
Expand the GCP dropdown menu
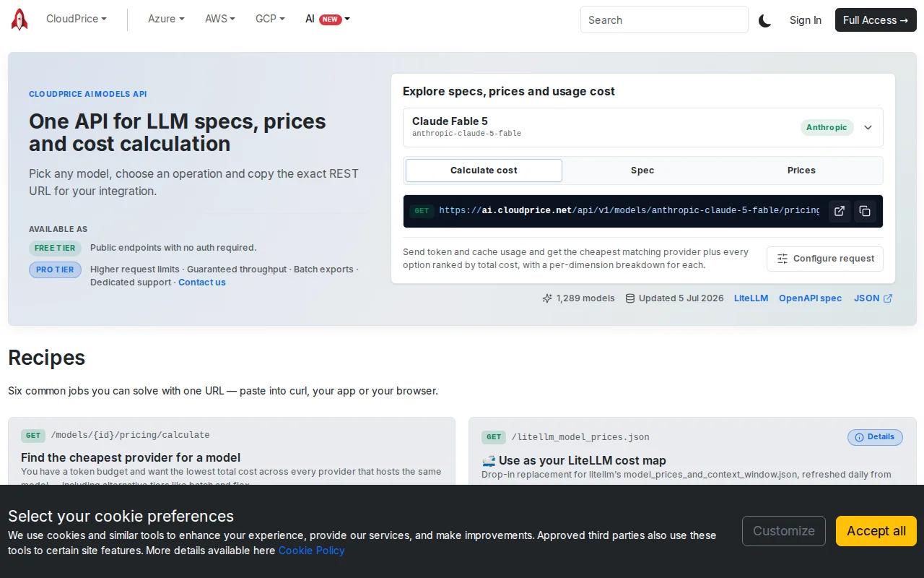(x=270, y=19)
